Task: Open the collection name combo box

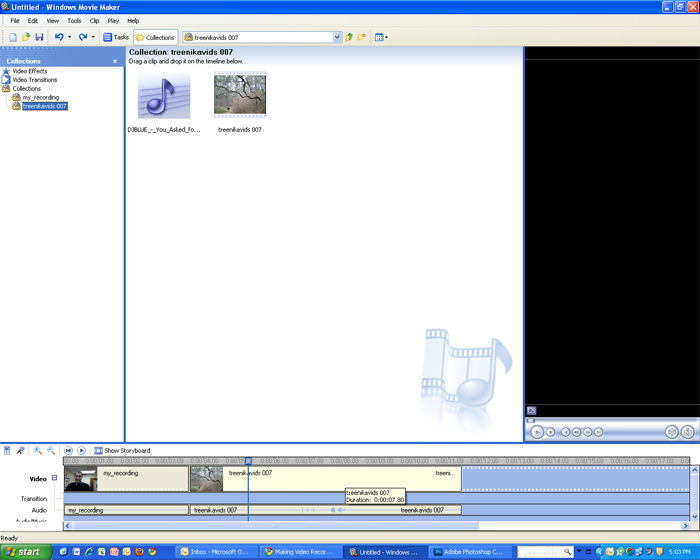Action: click(x=262, y=38)
